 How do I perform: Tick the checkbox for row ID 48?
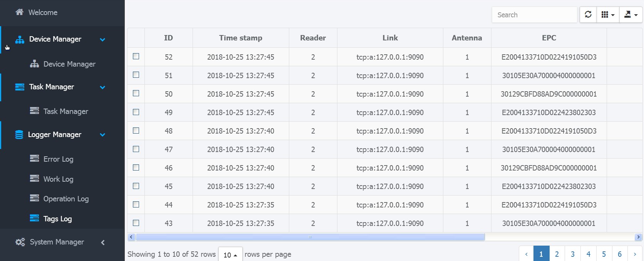tap(136, 130)
